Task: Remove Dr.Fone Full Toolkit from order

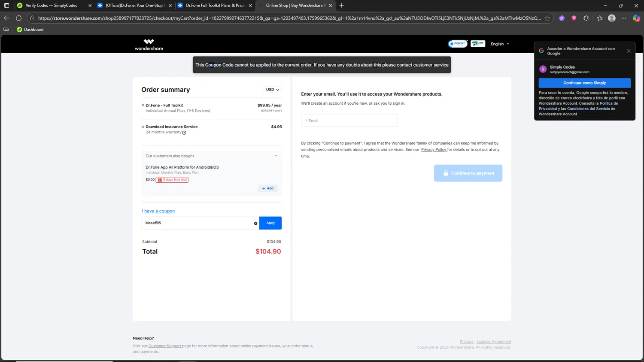Action: click(143, 105)
